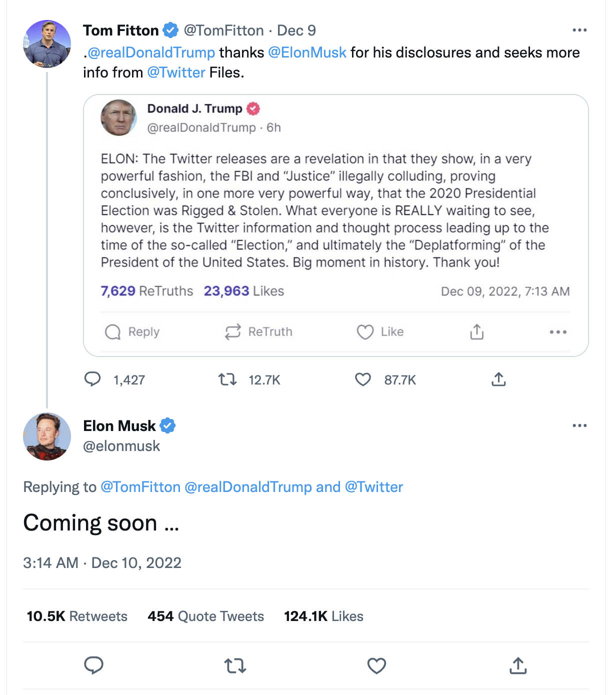The width and height of the screenshot is (616, 695).
Task: View the 124.1K Likes list
Action: coord(323,616)
